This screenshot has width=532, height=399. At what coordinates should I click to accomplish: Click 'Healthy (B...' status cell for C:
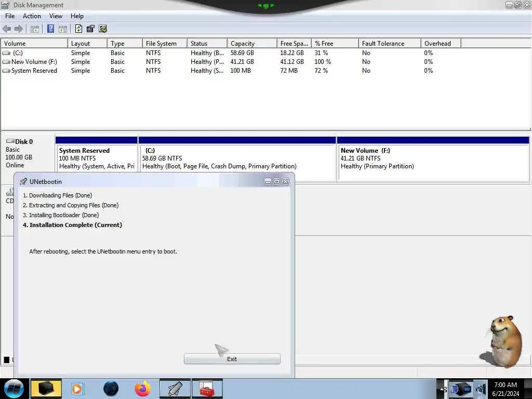pos(207,53)
